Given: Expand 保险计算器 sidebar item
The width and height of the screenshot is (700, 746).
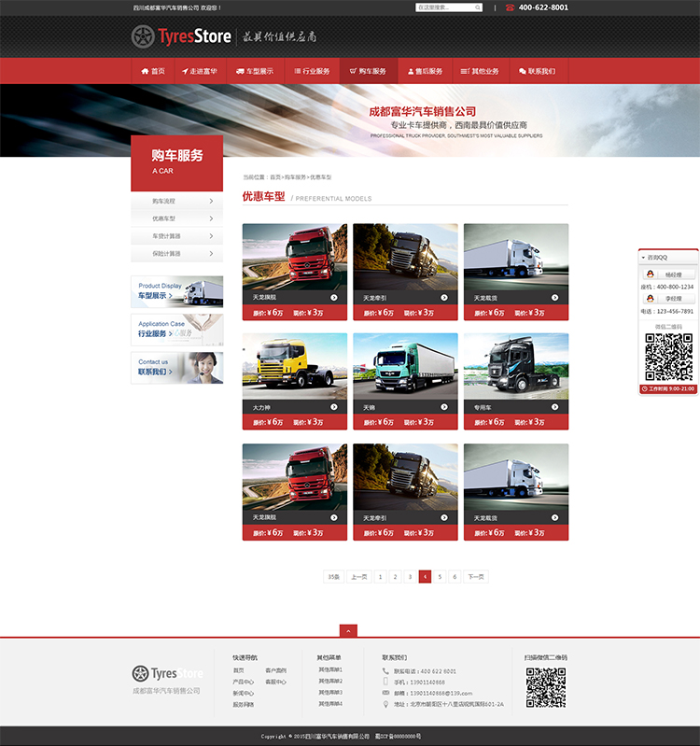Looking at the screenshot, I should (x=177, y=253).
